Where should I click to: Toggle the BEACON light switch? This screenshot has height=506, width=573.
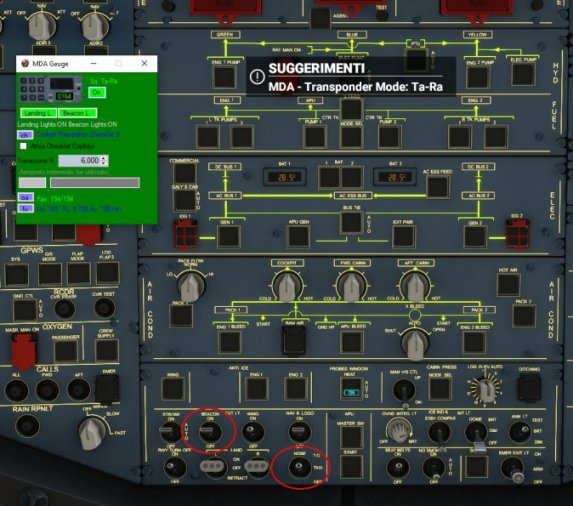210,431
